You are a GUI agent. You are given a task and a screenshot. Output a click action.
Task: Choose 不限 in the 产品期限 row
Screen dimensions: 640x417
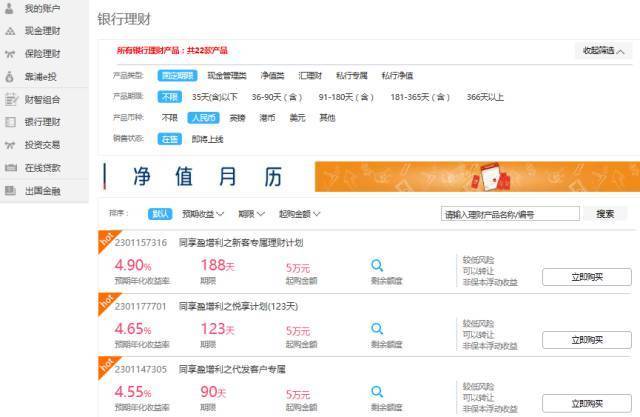169,97
